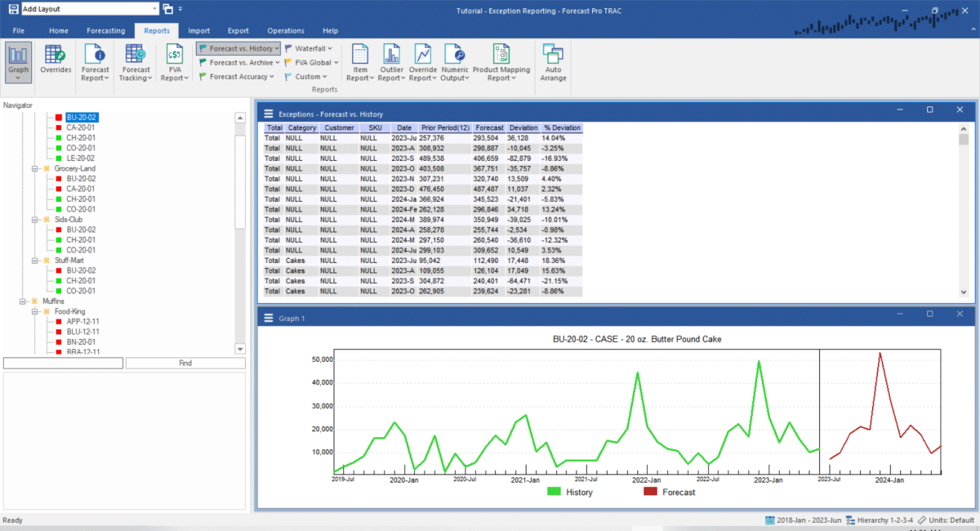
Task: Select LE-20-02 in the Navigator tree
Action: tap(80, 158)
